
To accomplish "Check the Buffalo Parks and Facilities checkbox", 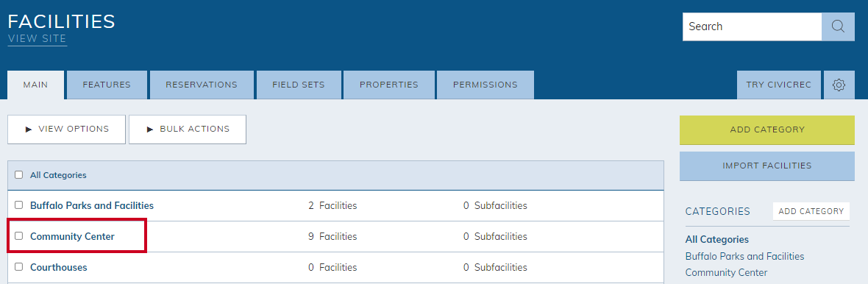I will coord(19,205).
